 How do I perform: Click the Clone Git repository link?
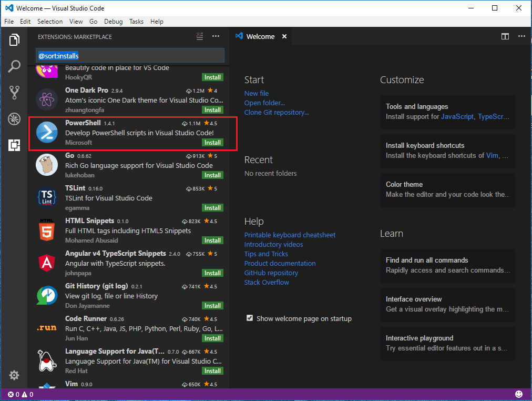277,112
